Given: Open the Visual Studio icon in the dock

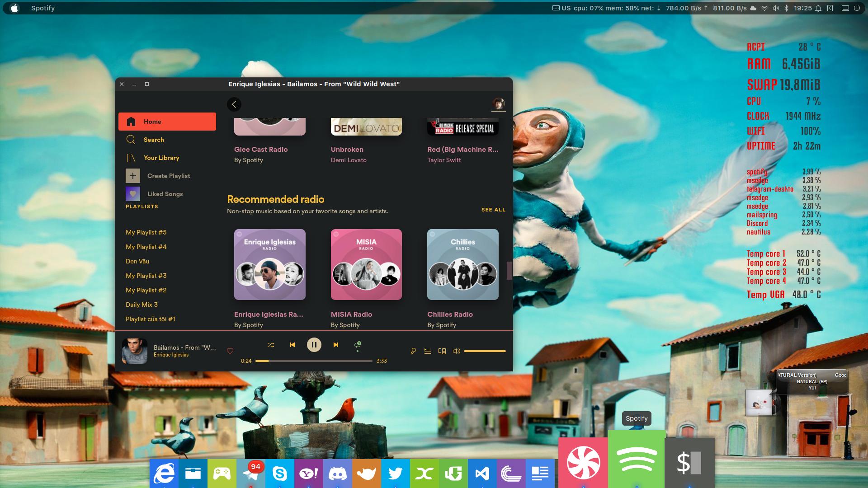Looking at the screenshot, I should pyautogui.click(x=482, y=474).
